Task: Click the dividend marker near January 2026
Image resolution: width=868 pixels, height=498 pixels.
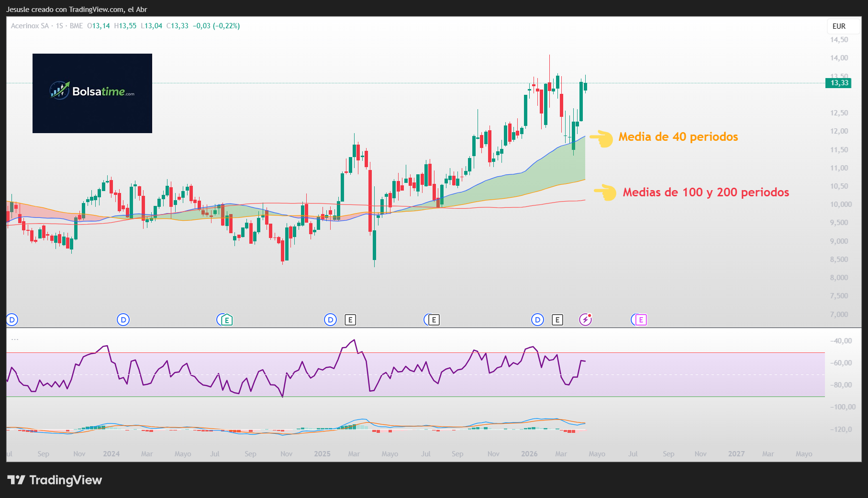Action: coord(537,320)
